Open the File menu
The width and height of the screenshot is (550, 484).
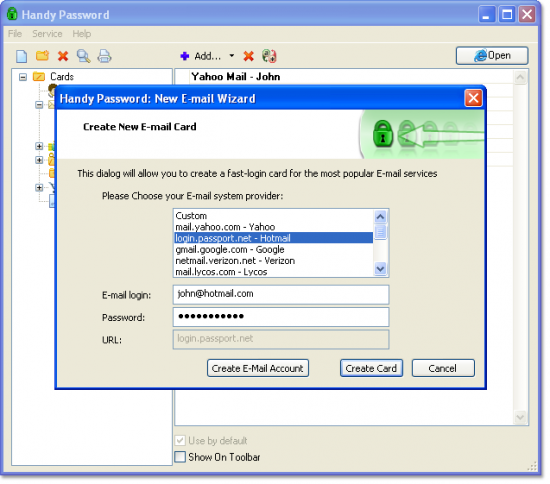click(15, 34)
